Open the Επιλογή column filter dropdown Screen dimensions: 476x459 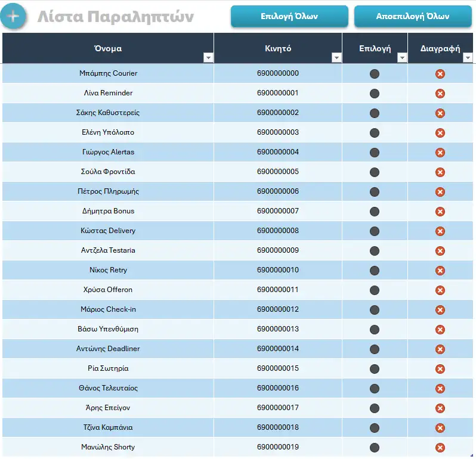(x=402, y=57)
